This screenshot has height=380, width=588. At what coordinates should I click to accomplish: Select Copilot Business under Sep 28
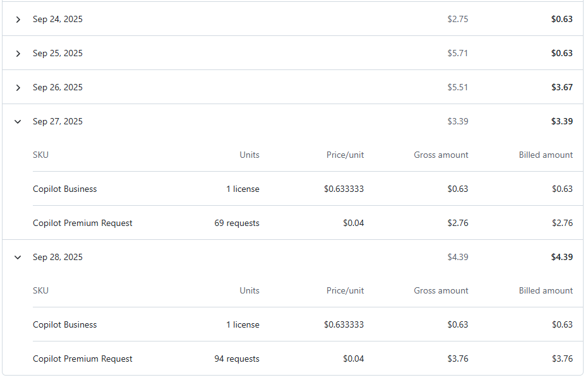(64, 325)
